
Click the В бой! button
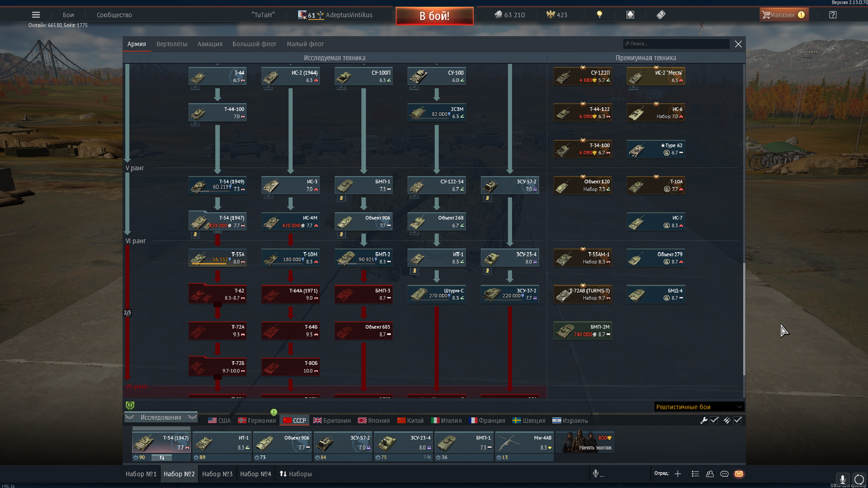pyautogui.click(x=435, y=16)
